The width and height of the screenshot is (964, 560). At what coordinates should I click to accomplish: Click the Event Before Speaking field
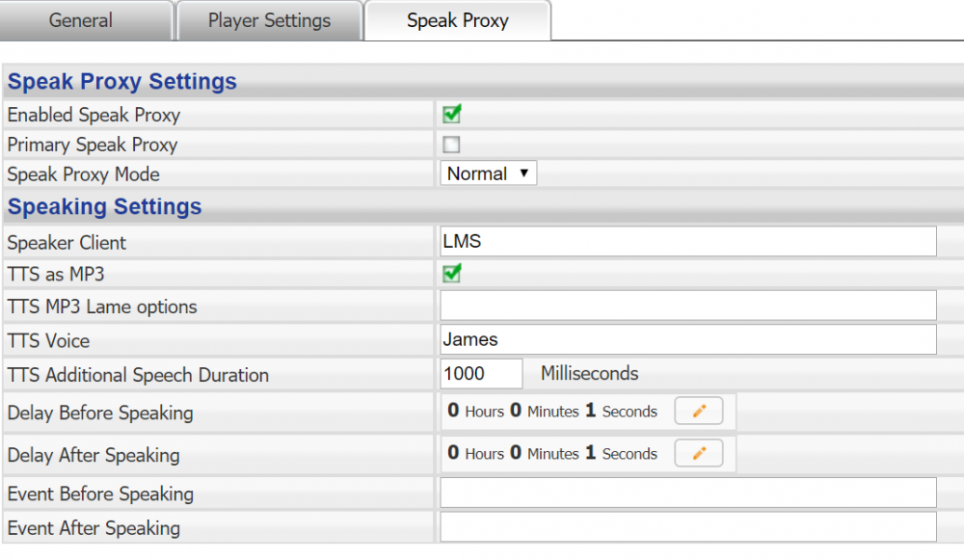pyautogui.click(x=688, y=493)
